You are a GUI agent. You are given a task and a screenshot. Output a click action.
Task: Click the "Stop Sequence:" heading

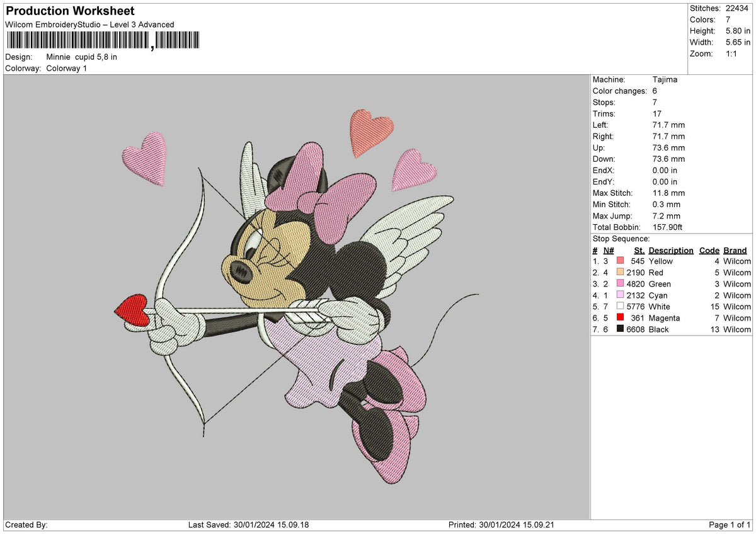[x=621, y=239]
